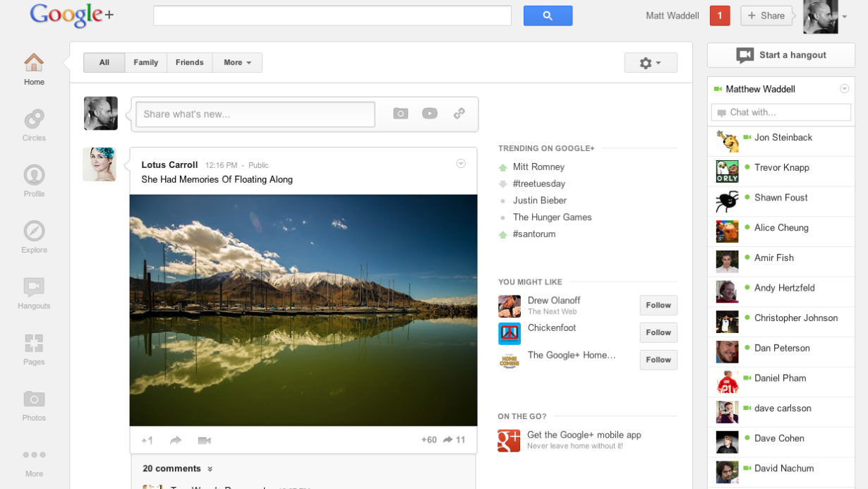Open the stream settings gear dropdown
The height and width of the screenshot is (489, 868).
point(650,62)
